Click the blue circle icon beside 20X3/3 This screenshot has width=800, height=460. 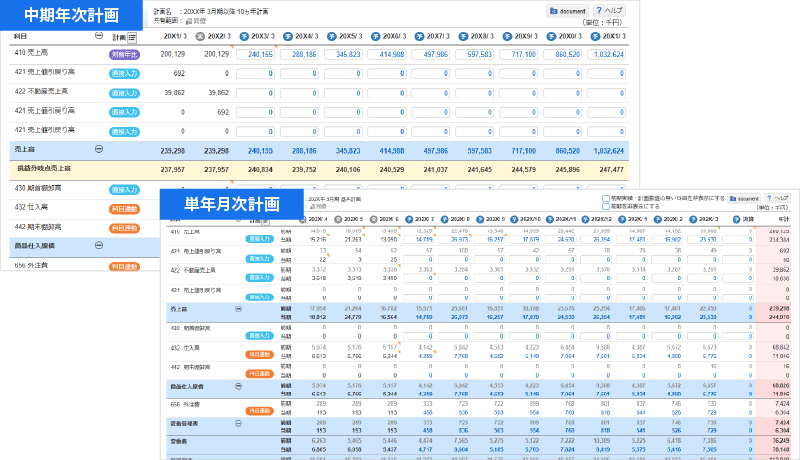[x=243, y=35]
